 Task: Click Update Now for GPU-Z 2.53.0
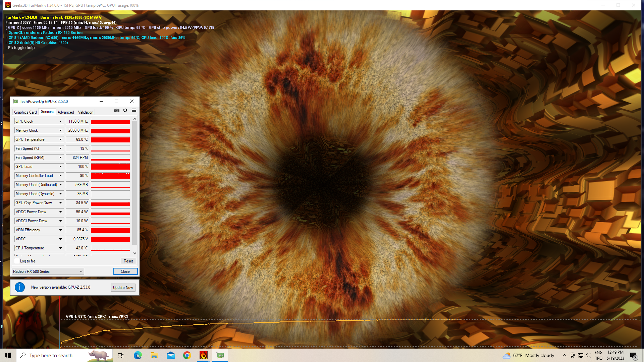(123, 288)
